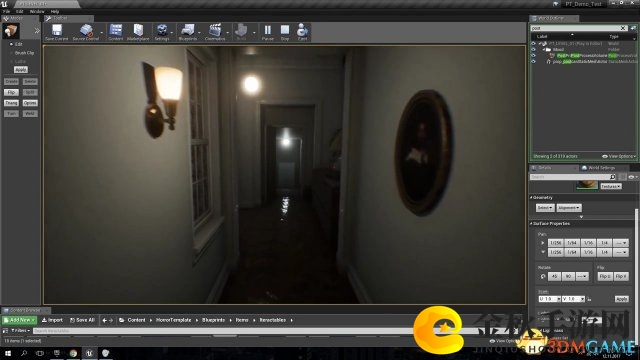Screen dimensions: 640x360
Task: Expand the Modes panel double-arrow
Action: pyautogui.click(x=37, y=31)
